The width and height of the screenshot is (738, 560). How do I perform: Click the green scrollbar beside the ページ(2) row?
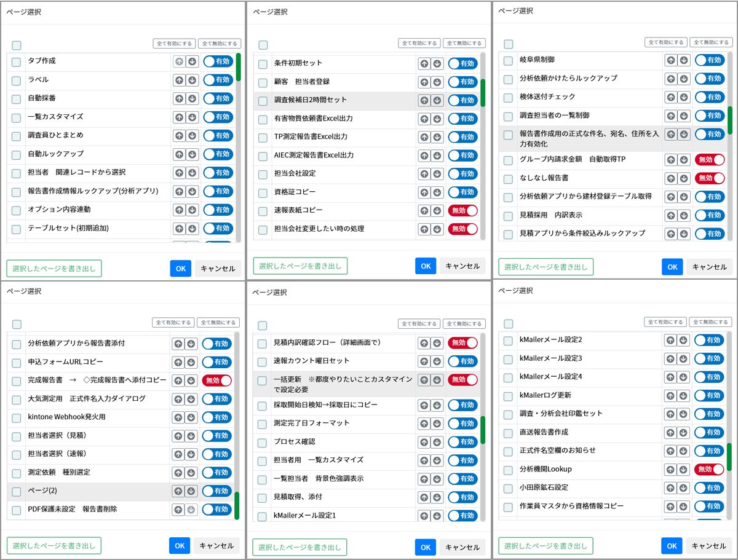(237, 505)
